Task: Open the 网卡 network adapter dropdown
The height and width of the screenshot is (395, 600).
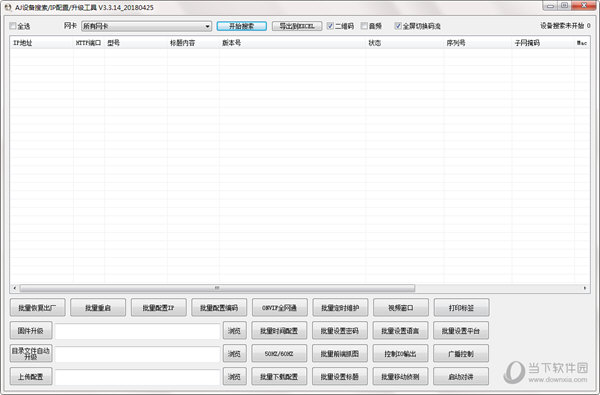Action: (147, 26)
